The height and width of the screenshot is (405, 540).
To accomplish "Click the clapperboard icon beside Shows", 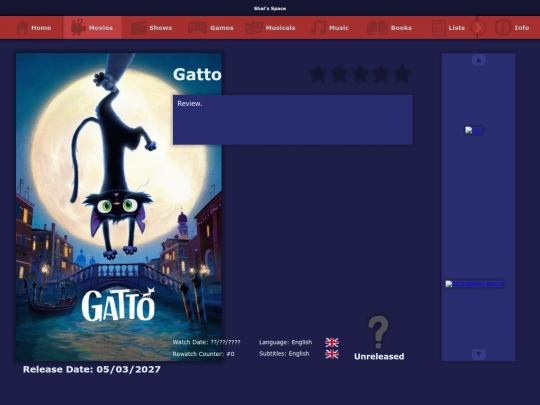I will (138, 28).
